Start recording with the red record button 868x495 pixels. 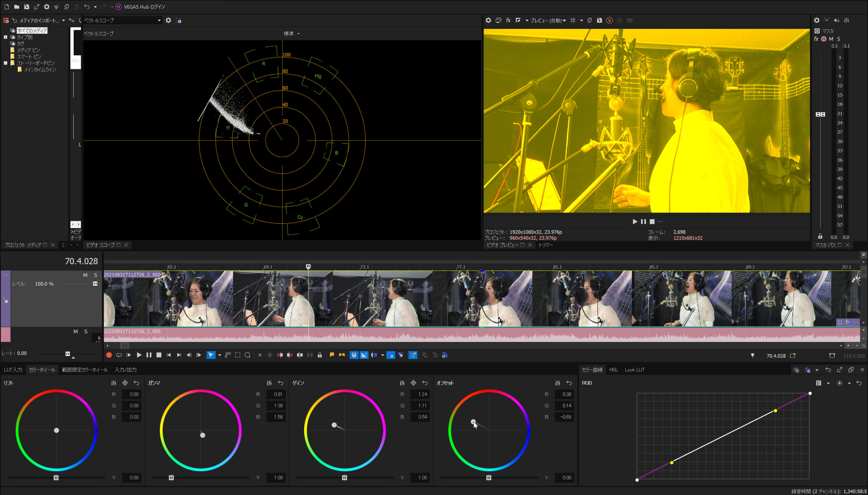click(109, 355)
